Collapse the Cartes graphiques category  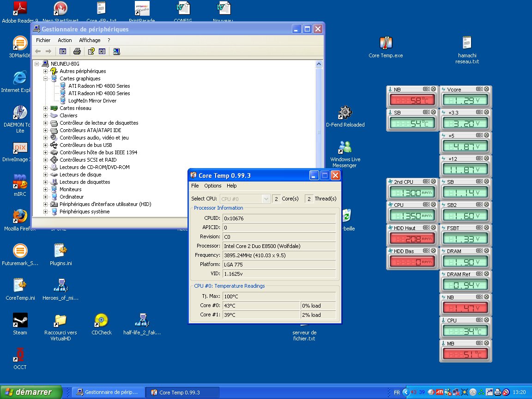(45, 79)
